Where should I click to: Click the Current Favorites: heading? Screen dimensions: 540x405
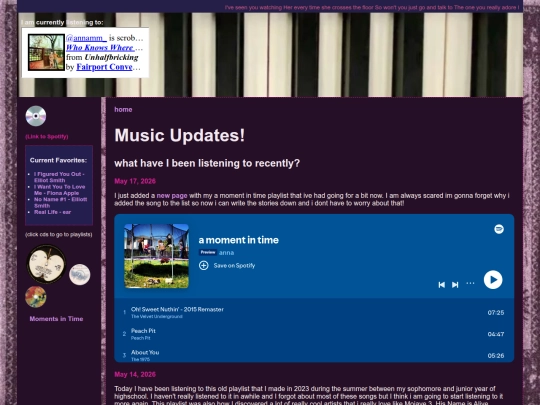[x=58, y=160]
